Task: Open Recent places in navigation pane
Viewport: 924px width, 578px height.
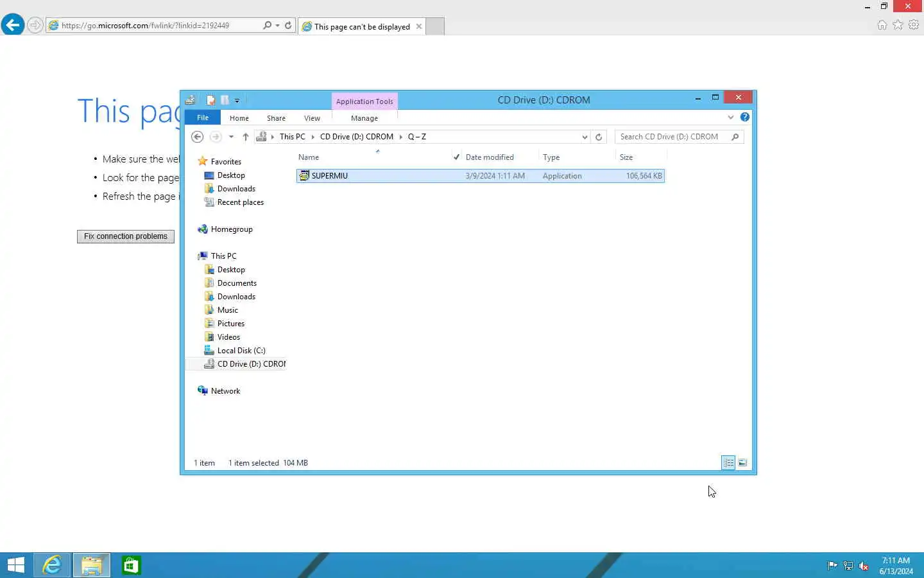Action: click(241, 202)
